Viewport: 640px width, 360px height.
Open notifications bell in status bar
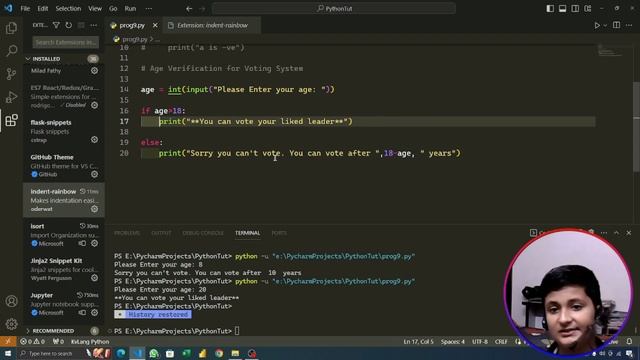629,342
